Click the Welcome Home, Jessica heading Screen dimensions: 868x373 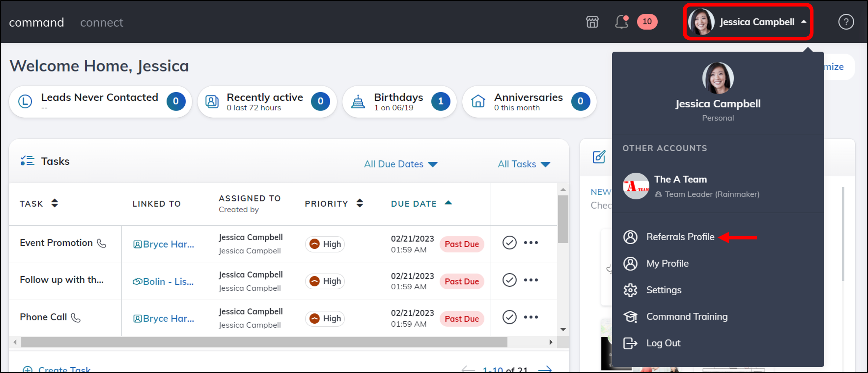pos(99,66)
